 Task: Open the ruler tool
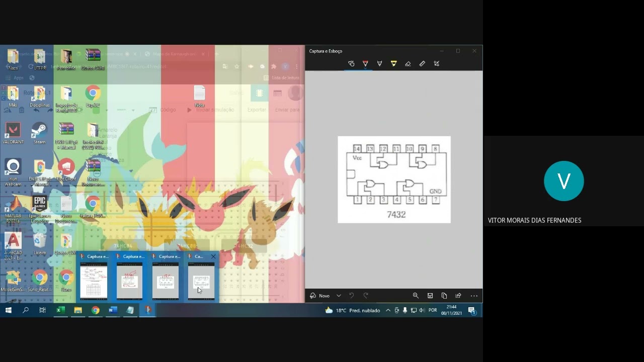point(422,64)
